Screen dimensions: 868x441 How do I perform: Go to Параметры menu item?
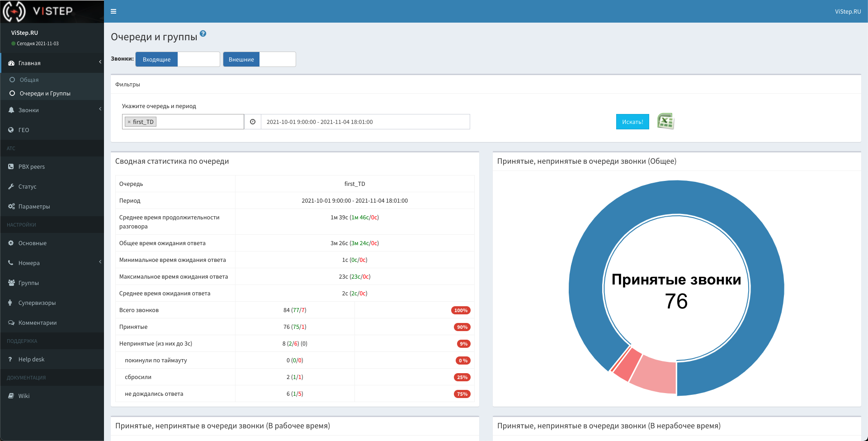coord(34,206)
